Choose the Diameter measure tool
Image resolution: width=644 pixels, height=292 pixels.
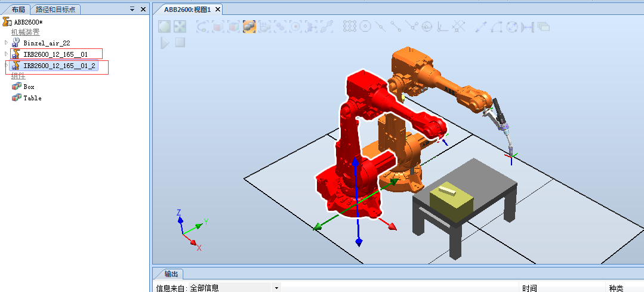(512, 27)
